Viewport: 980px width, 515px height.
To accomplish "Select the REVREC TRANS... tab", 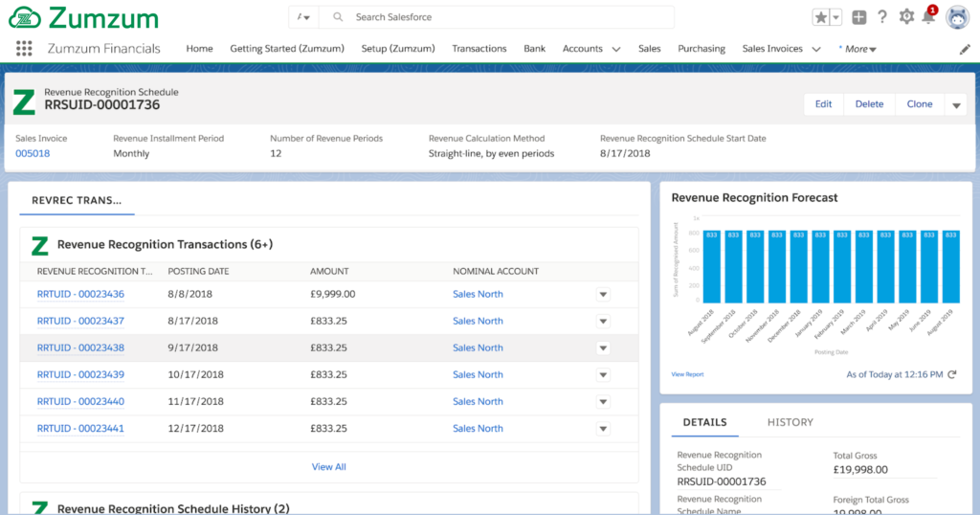I will (x=77, y=201).
